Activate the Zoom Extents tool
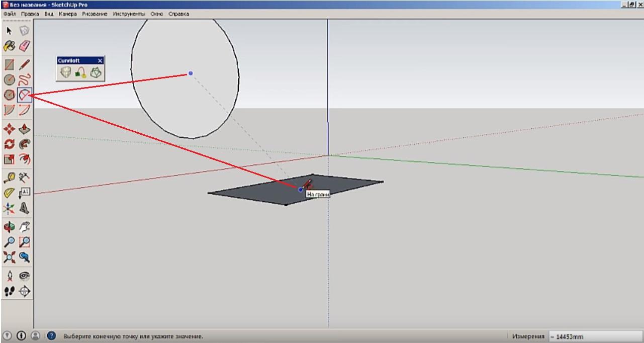Image resolution: width=644 pixels, height=343 pixels. coord(9,258)
